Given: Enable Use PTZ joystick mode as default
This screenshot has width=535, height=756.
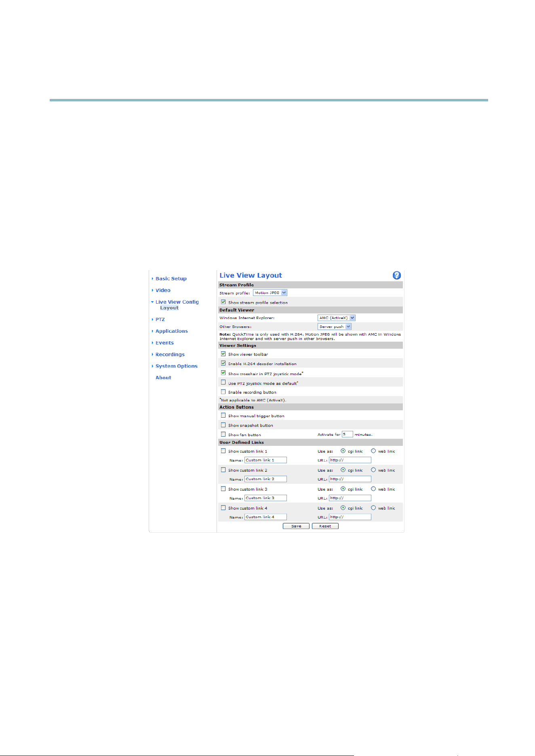Looking at the screenshot, I should pyautogui.click(x=223, y=382).
